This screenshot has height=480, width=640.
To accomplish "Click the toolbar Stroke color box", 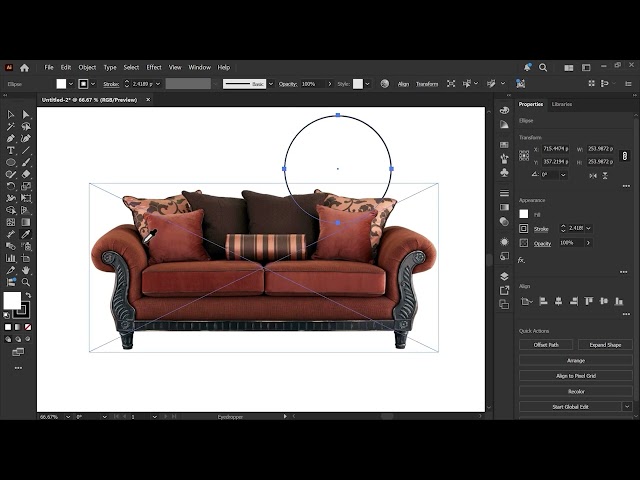I will click(22, 311).
